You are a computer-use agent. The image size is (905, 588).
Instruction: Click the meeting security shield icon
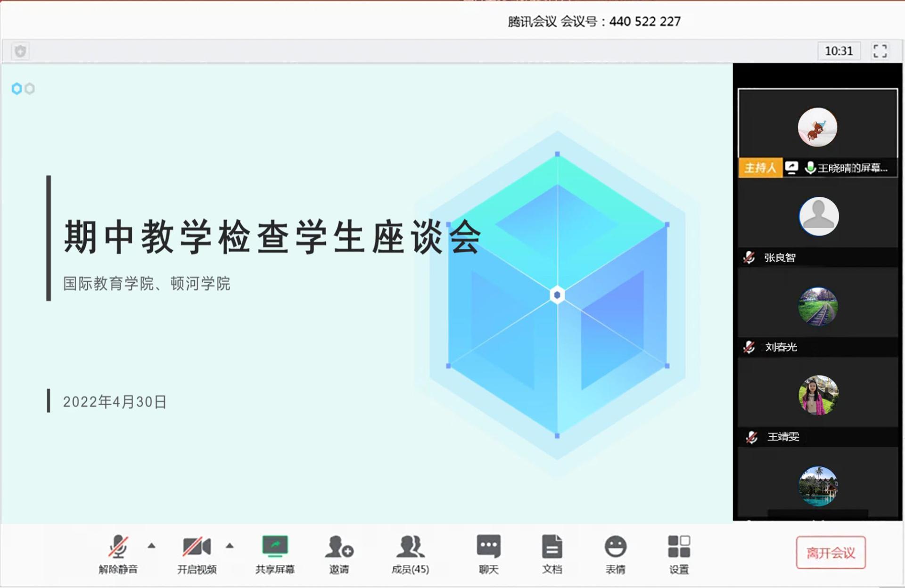pos(20,51)
